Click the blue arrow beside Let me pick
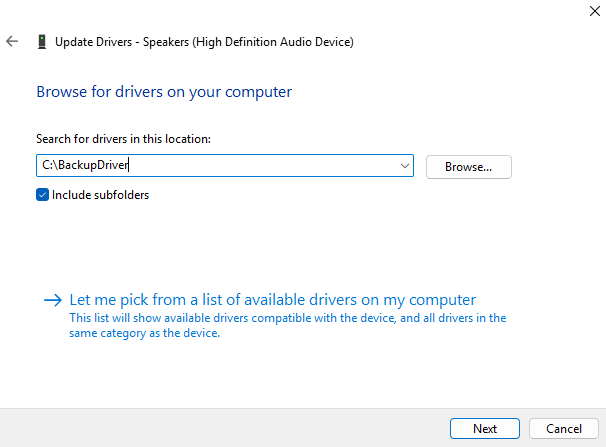 (53, 300)
